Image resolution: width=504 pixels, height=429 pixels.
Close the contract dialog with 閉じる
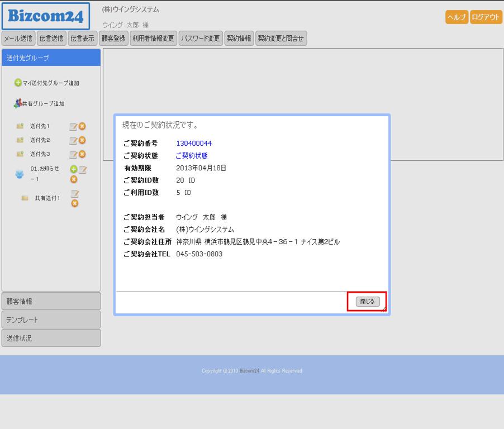point(367,301)
